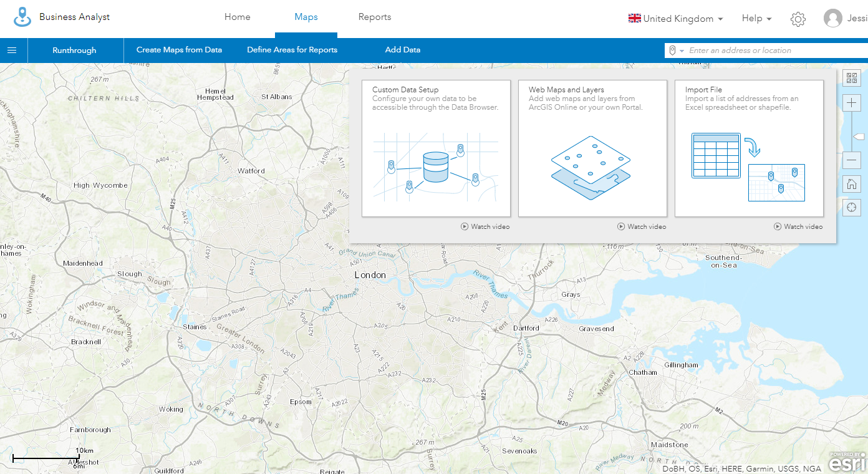Click the locate my position button
The width and height of the screenshot is (868, 474).
[851, 208]
